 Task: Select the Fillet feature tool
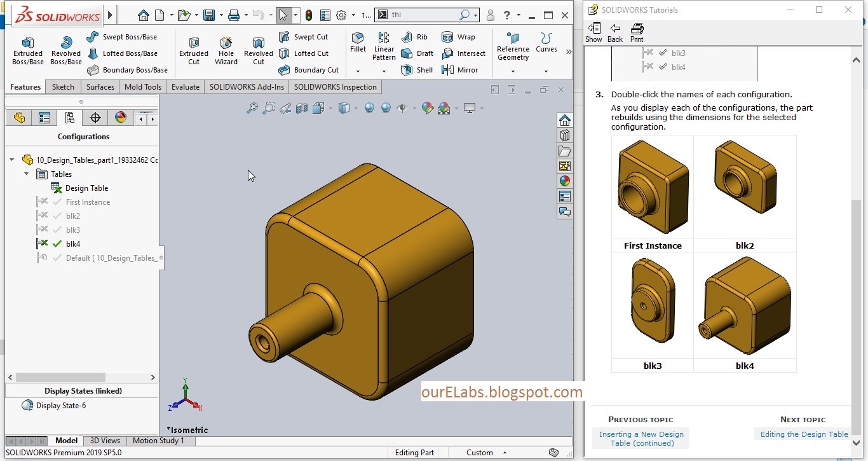pos(358,45)
